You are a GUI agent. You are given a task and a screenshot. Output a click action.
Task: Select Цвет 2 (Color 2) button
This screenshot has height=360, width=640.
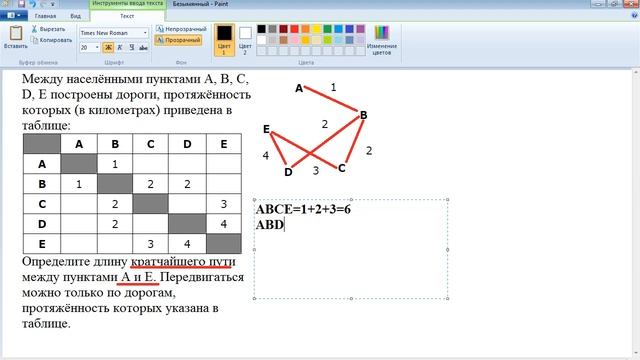(245, 40)
